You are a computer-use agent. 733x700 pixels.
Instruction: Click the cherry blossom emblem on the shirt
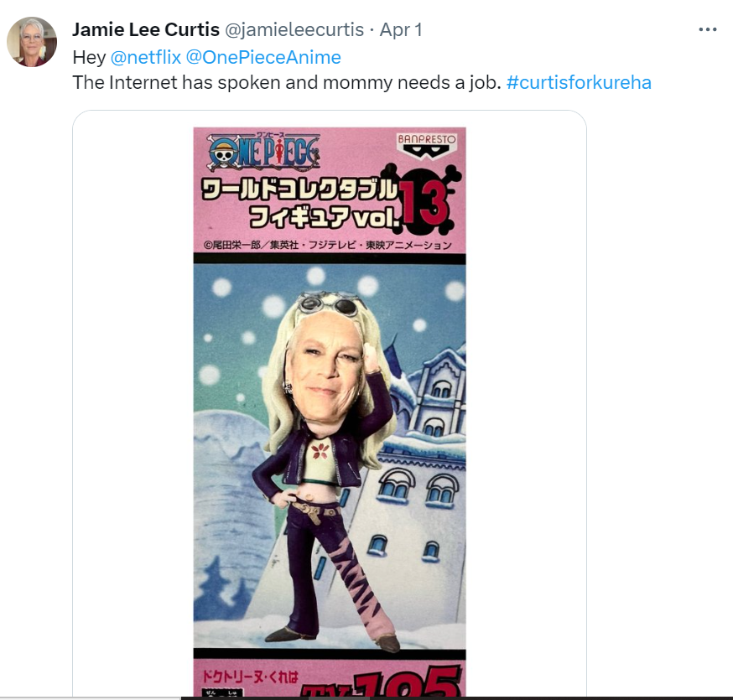pyautogui.click(x=320, y=450)
